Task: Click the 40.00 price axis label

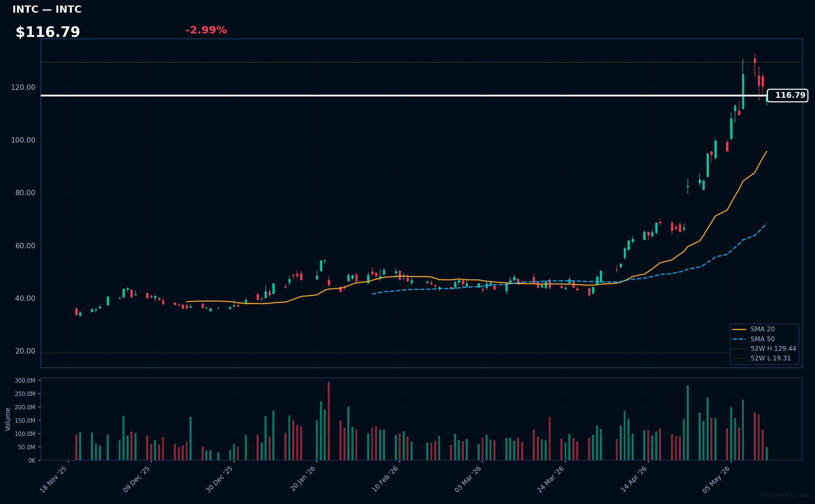Action: 25,299
